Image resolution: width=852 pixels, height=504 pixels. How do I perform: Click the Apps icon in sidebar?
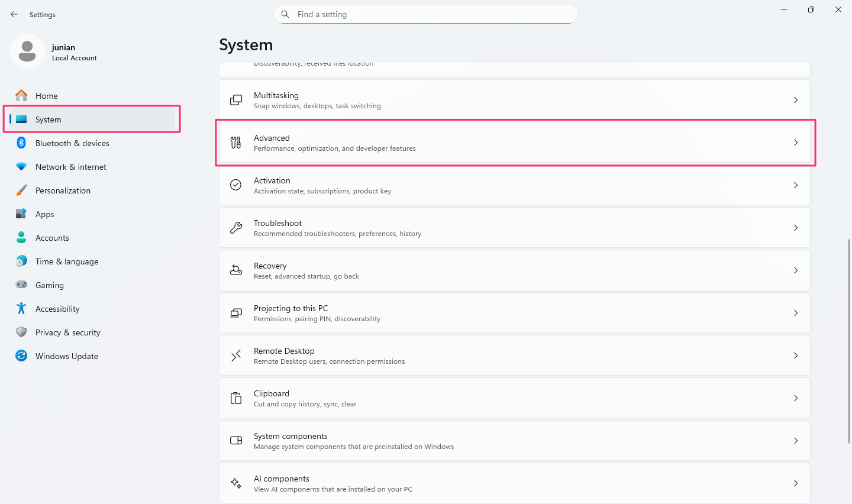point(21,214)
